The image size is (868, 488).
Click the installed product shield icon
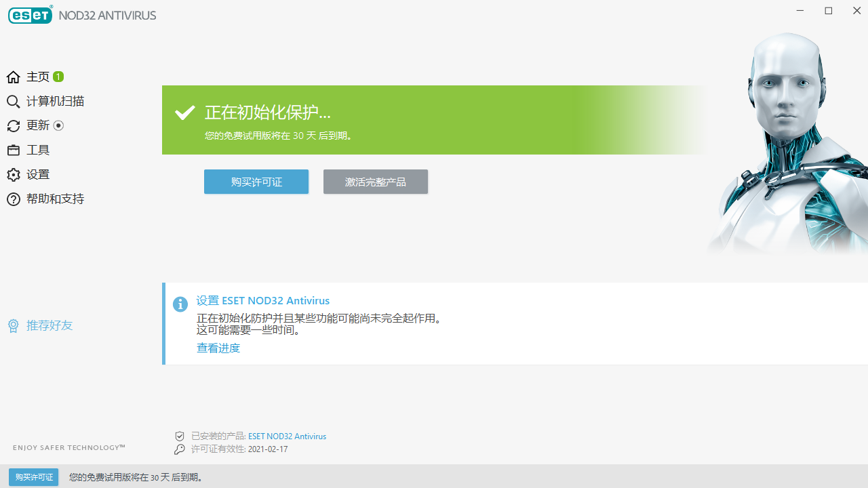(x=179, y=436)
